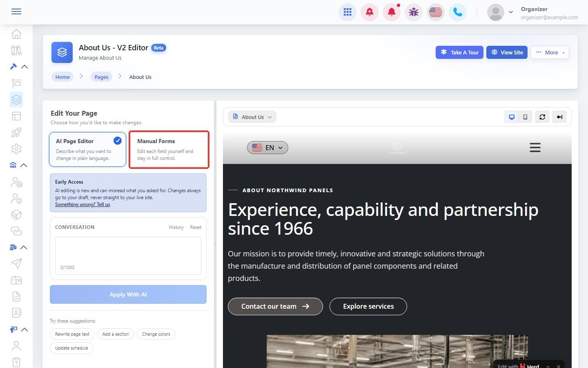Go to Home breadcrumb

62,77
